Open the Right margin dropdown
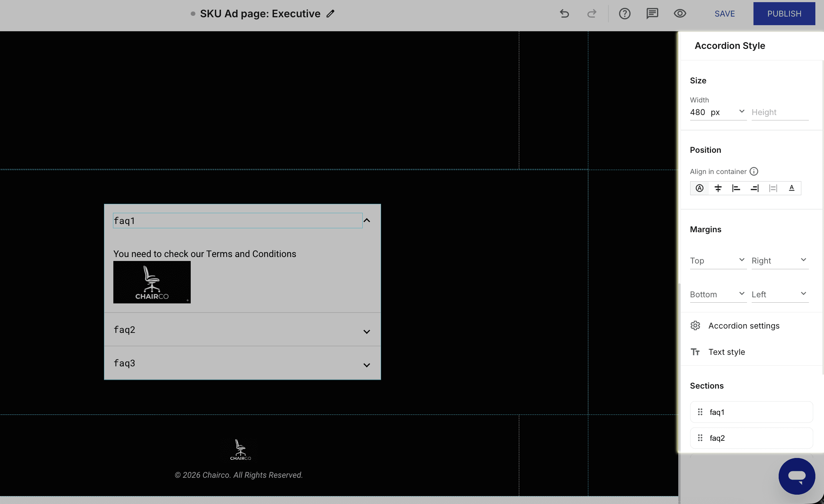The image size is (824, 504). pos(780,261)
